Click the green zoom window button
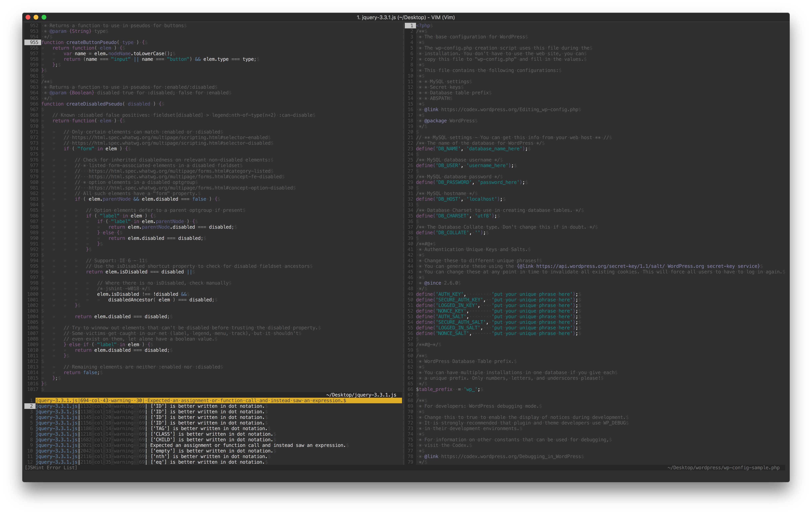Viewport: 812px width, 514px height. point(44,17)
